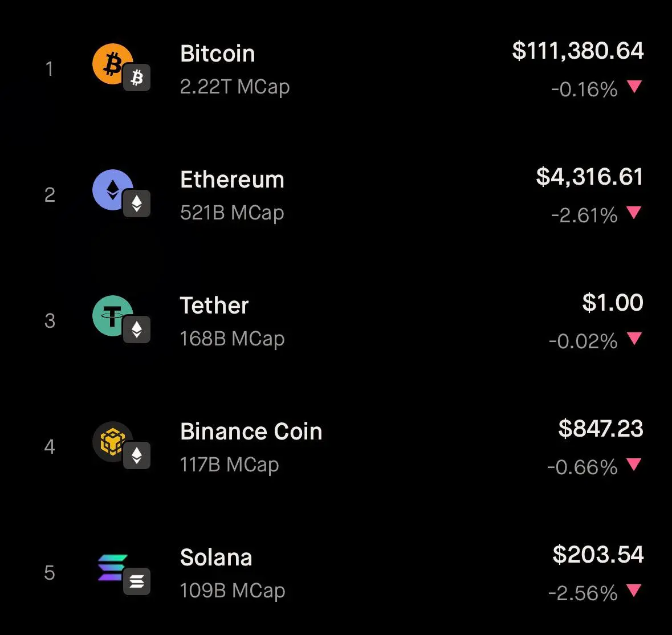Image resolution: width=672 pixels, height=635 pixels.
Task: Click Bitcoin network badge on Bitcoin row
Action: pos(137,78)
